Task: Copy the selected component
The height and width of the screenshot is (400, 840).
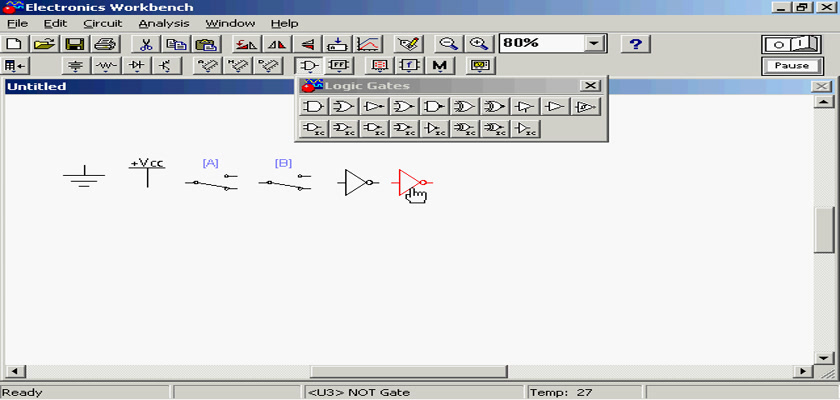Action: (175, 44)
